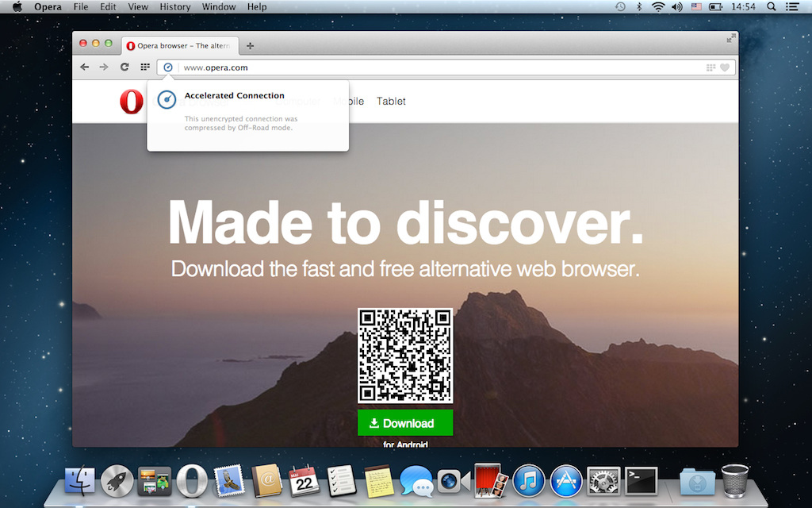Click the small grid icon beside the Stash heart
The width and height of the screenshot is (812, 508).
coord(710,67)
